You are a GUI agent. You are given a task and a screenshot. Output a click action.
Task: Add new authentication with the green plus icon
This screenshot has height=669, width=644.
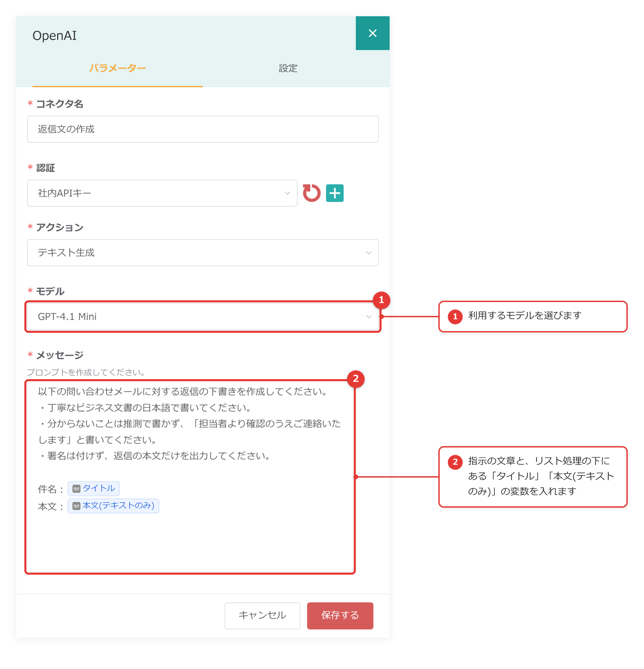point(335,193)
